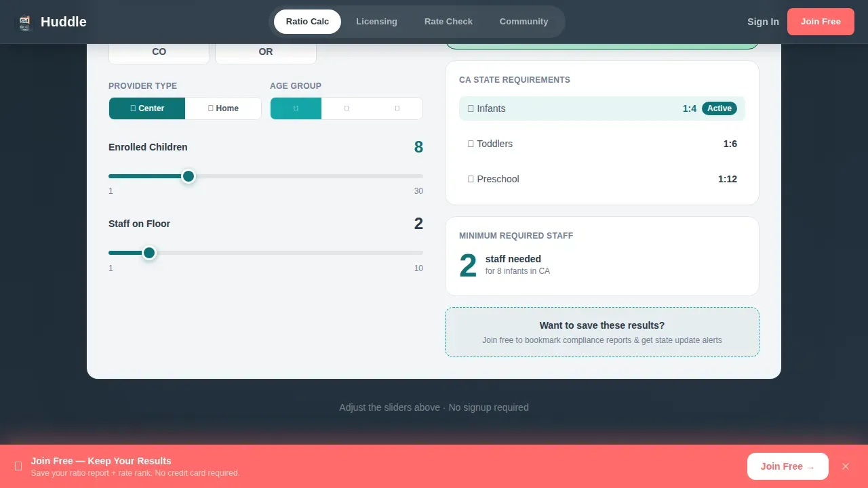Screen dimensions: 868x488
Task: Click the Preschool row icon
Action: 471,179
